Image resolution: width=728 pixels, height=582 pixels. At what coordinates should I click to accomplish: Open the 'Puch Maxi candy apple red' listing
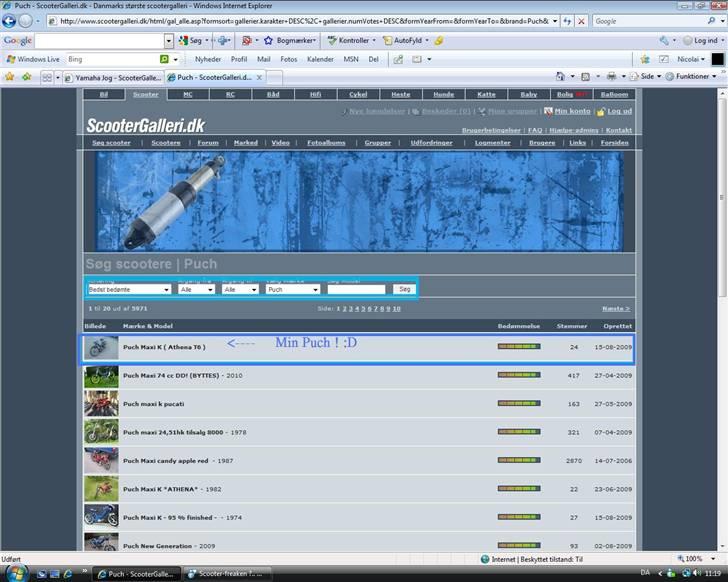click(165, 461)
